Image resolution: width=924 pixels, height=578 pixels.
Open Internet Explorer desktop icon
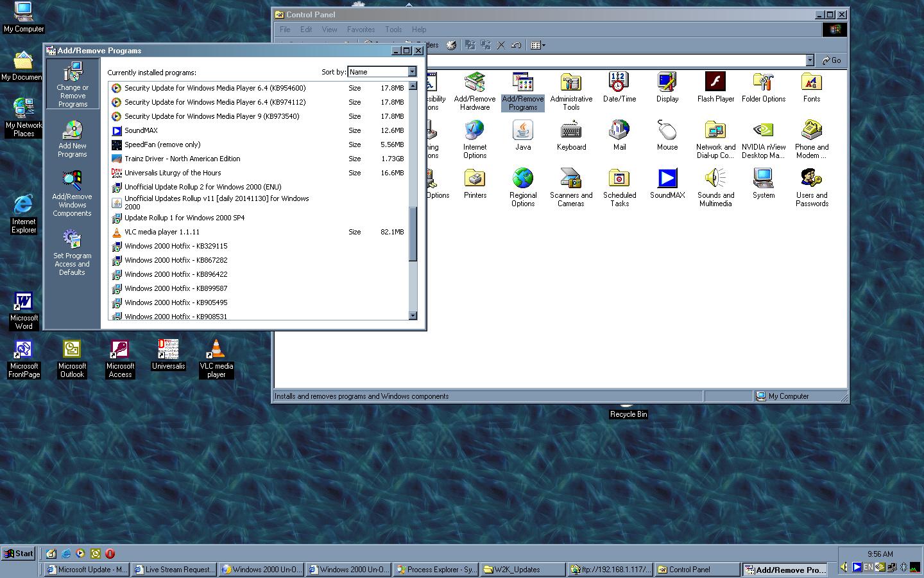[x=24, y=214]
